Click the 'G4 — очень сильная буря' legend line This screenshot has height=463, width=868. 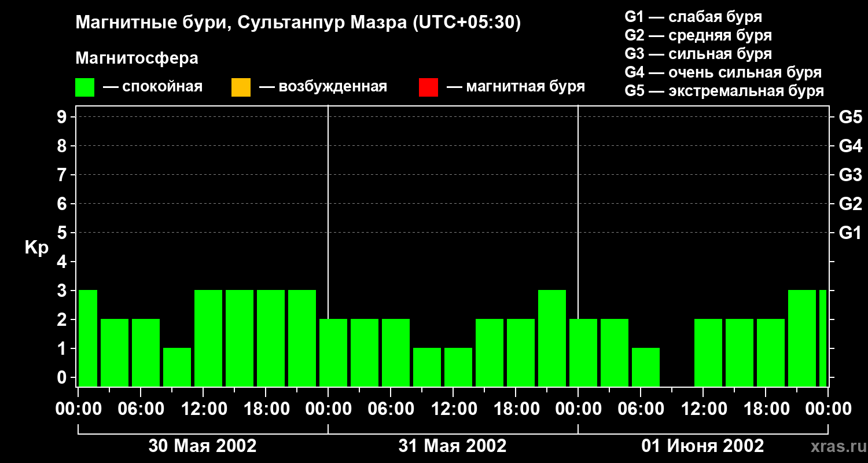(x=723, y=72)
